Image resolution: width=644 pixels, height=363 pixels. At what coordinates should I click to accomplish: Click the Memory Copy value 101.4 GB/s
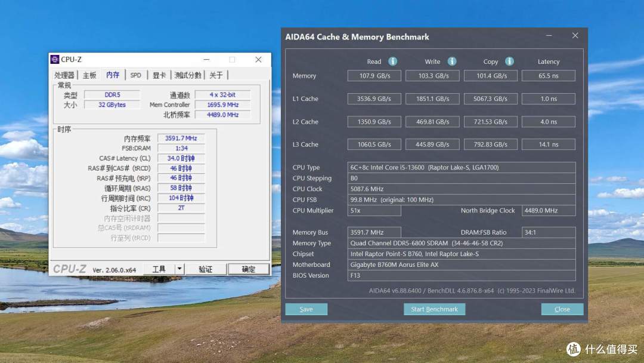tap(491, 76)
